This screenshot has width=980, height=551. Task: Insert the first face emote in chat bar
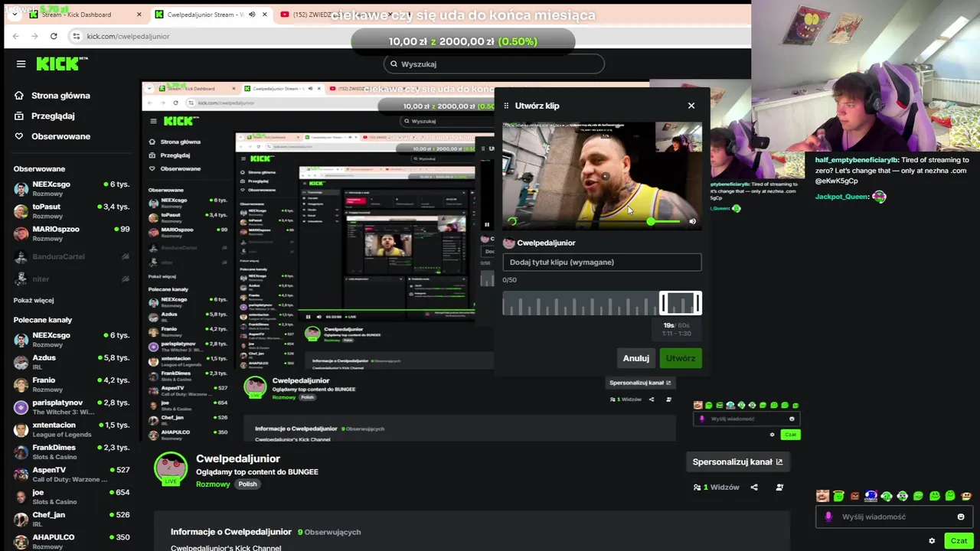pos(822,496)
